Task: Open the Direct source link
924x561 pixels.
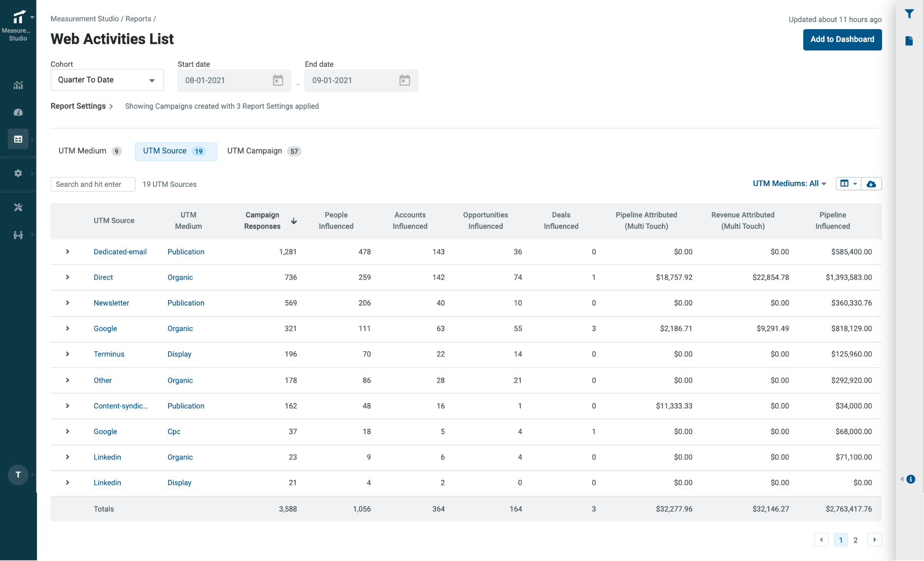Action: 103,278
